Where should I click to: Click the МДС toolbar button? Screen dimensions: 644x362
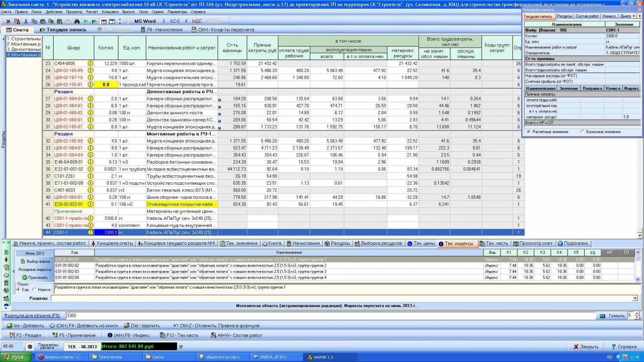[197, 21]
